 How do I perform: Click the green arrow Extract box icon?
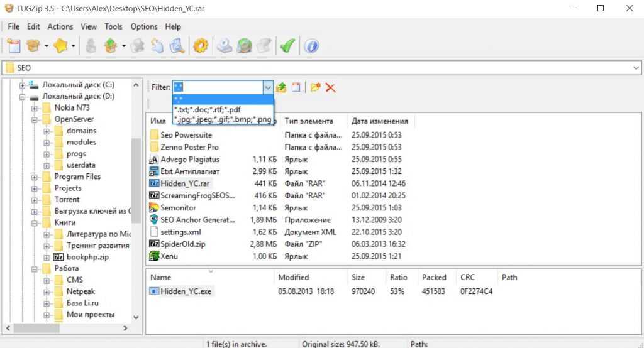click(x=110, y=46)
